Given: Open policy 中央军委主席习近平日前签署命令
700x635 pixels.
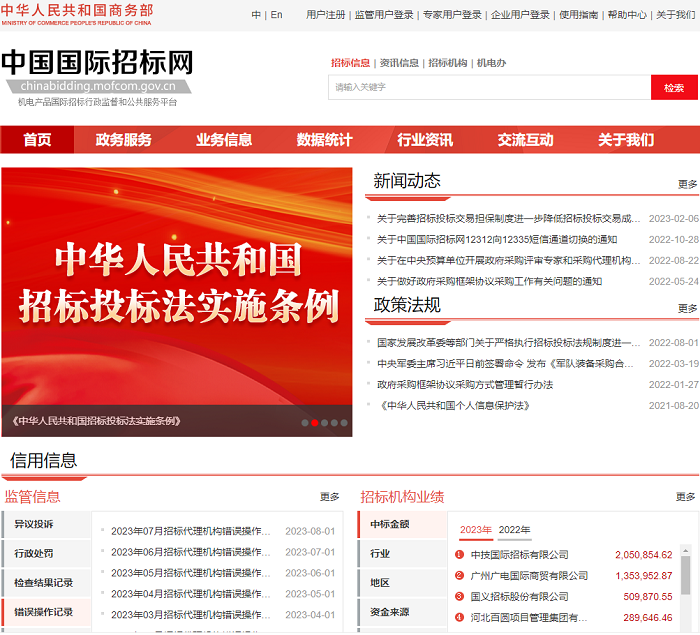Looking at the screenshot, I should click(x=505, y=364).
